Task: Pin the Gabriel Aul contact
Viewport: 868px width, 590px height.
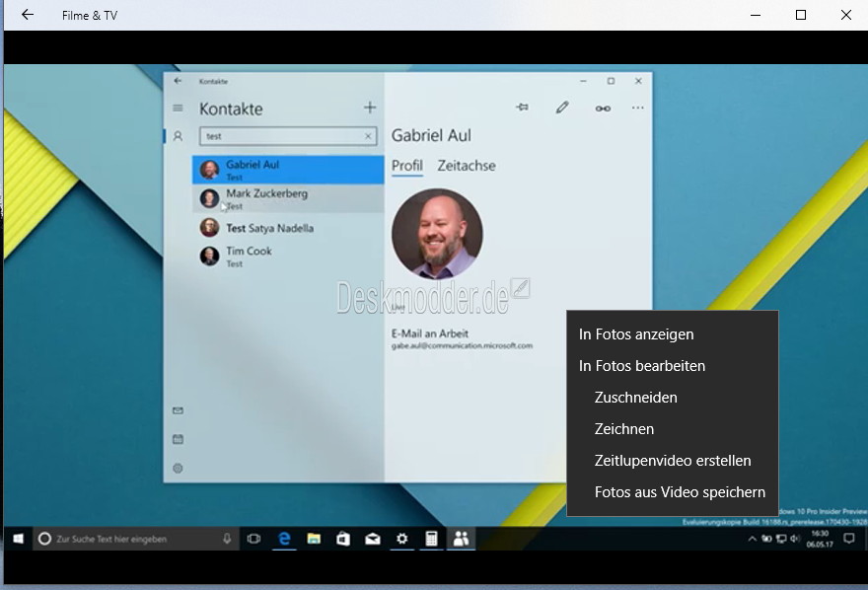Action: click(522, 108)
